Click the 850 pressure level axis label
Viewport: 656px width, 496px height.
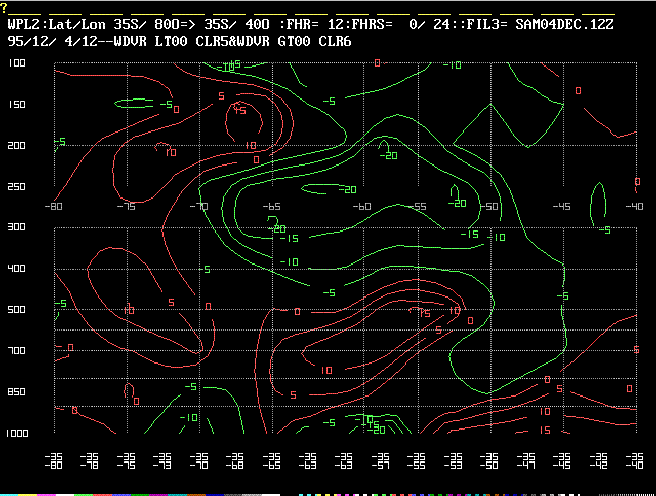coord(17,391)
